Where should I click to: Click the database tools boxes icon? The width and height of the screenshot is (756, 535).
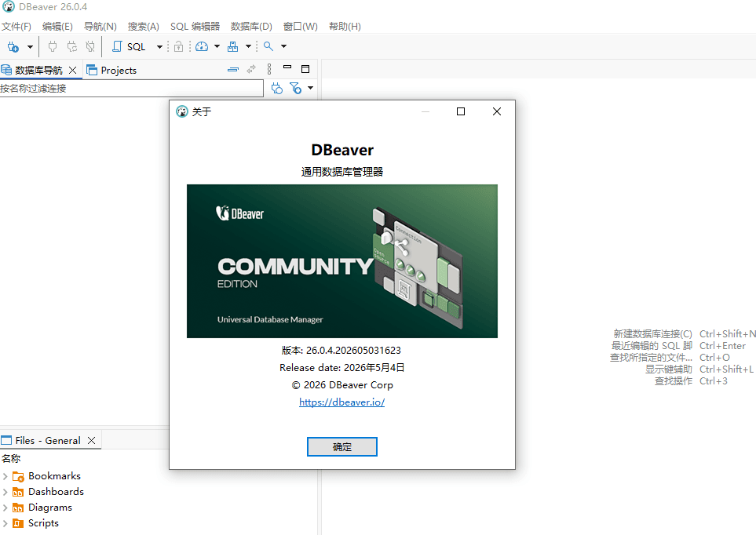(233, 47)
